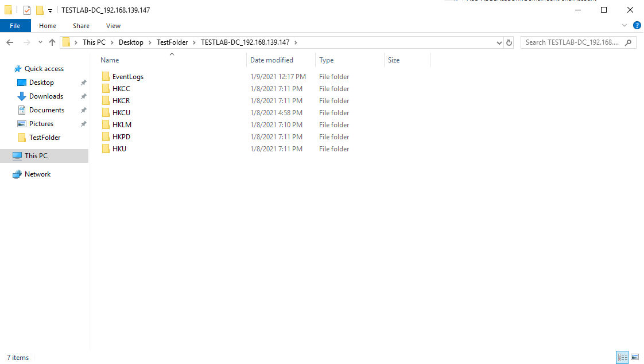
Task: Open the Customize Quick Access Toolbar dropdown
Action: click(x=50, y=10)
